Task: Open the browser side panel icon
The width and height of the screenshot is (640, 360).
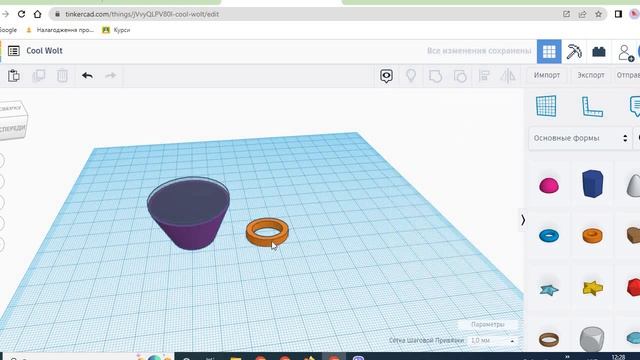Action: [x=618, y=14]
